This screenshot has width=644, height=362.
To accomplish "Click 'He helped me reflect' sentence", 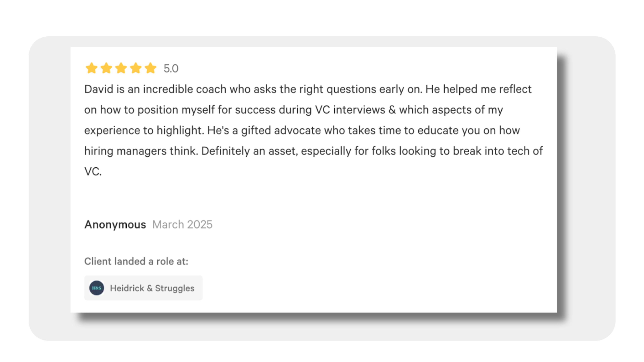I will [x=478, y=89].
